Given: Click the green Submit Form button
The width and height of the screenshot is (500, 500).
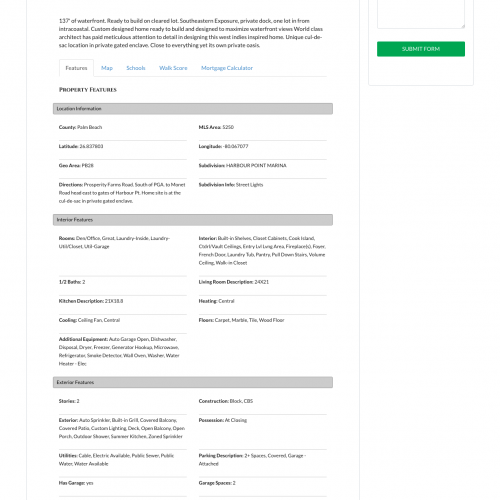Looking at the screenshot, I should [x=421, y=49].
